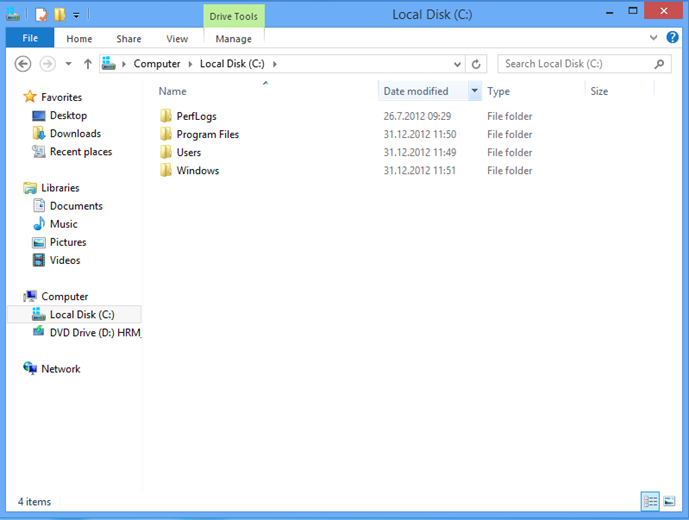Click the date 31.12.2012 11:50
689x520 pixels.
pos(420,134)
